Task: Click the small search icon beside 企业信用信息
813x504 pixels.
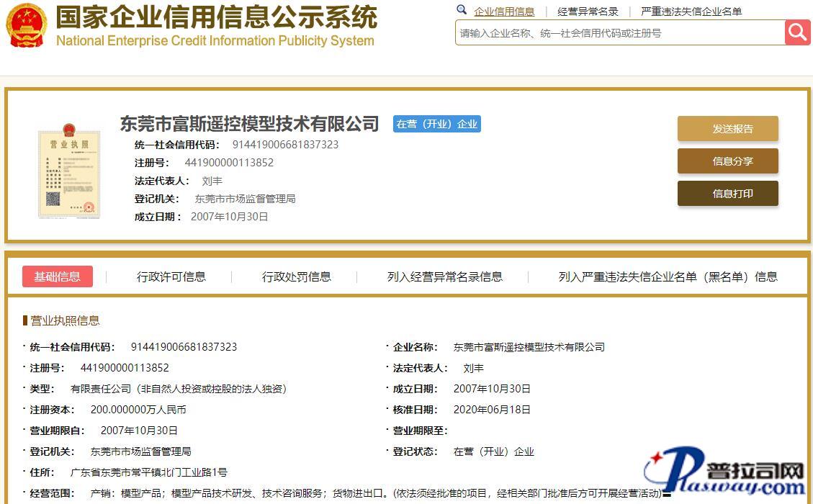Action: pyautogui.click(x=462, y=10)
